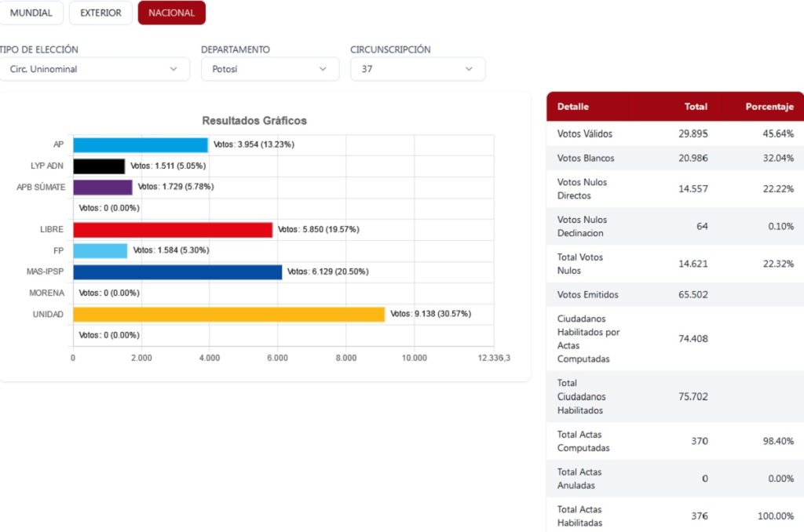Click the Total column header
804x532 pixels.
pyautogui.click(x=695, y=107)
